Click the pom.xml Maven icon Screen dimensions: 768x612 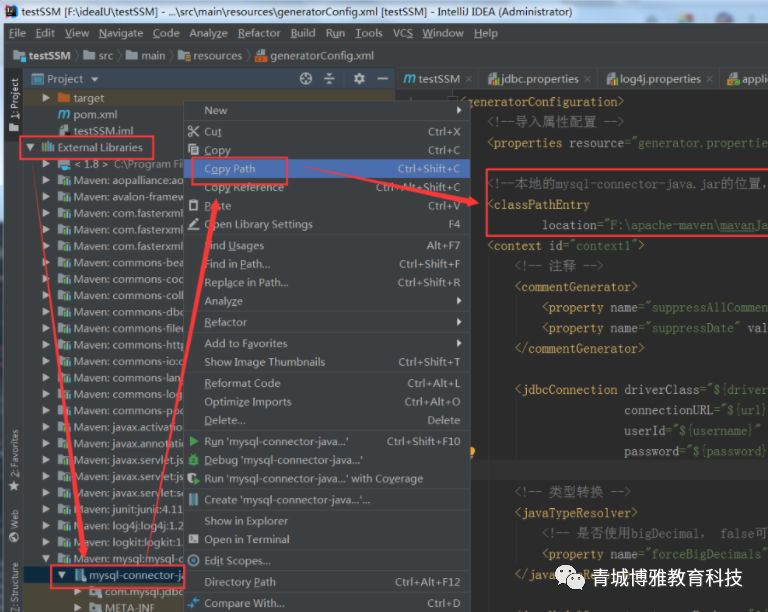click(64, 114)
